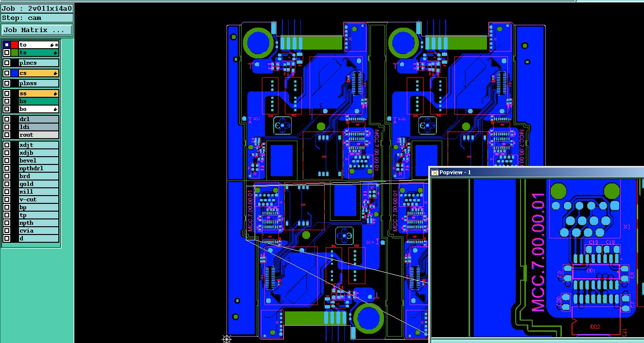Enable the ss layer checkbox
Viewport: 644px width, 343px height.
point(7,93)
